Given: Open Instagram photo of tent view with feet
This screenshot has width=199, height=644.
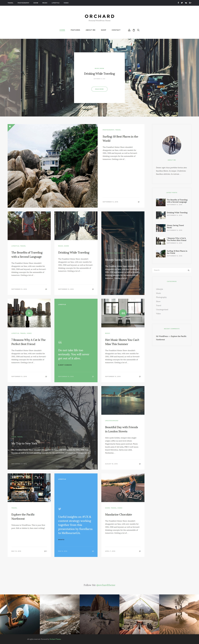Looking at the screenshot, I should pyautogui.click(x=139, y=614).
